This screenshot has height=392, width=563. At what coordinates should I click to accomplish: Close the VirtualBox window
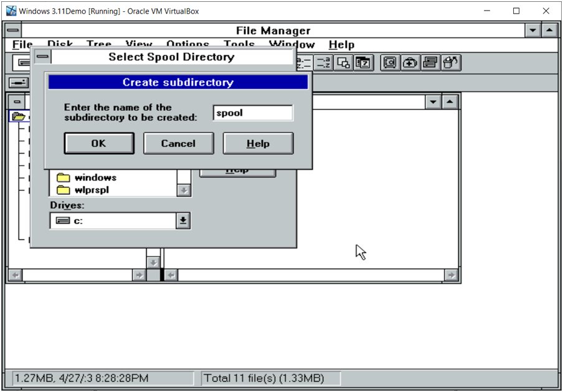pyautogui.click(x=546, y=11)
